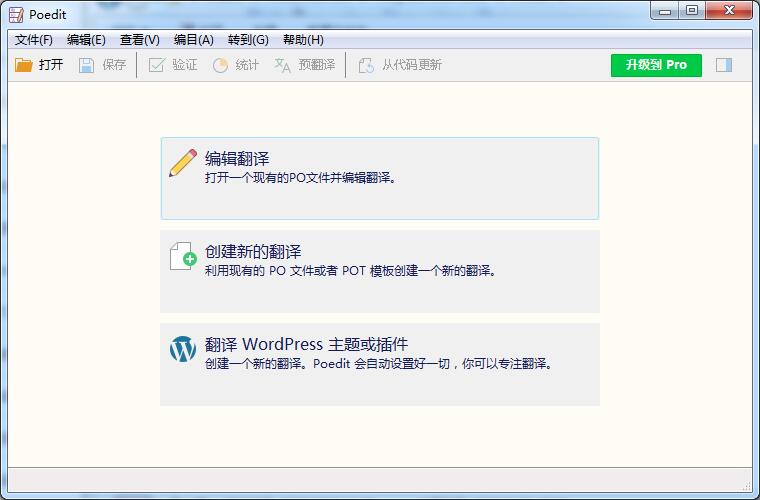Select the 编辑翻译 card title
This screenshot has height=500, width=760.
coord(237,158)
